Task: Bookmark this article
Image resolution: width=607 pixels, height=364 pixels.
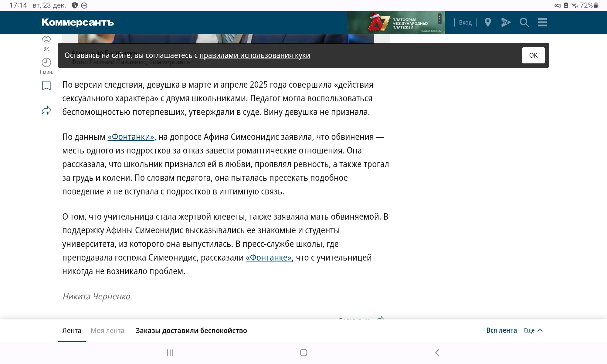Action: (x=46, y=86)
